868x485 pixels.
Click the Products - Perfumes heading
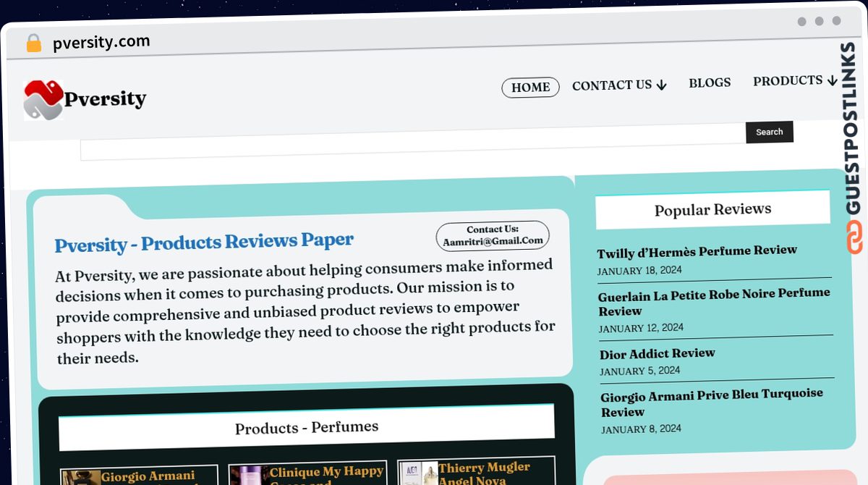coord(307,428)
